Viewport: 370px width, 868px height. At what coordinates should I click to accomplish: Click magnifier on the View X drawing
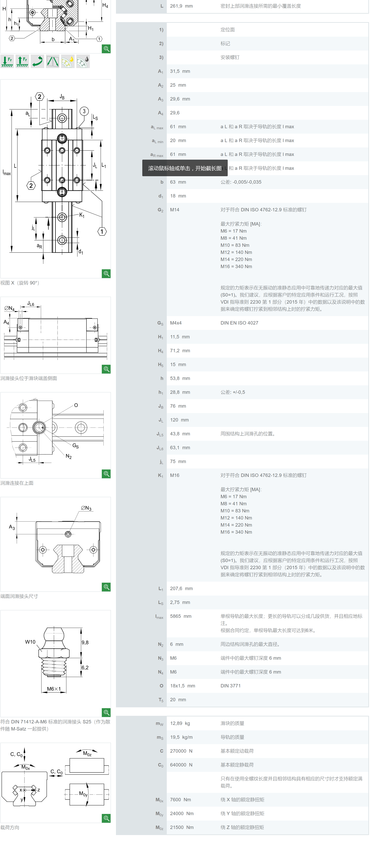click(106, 274)
